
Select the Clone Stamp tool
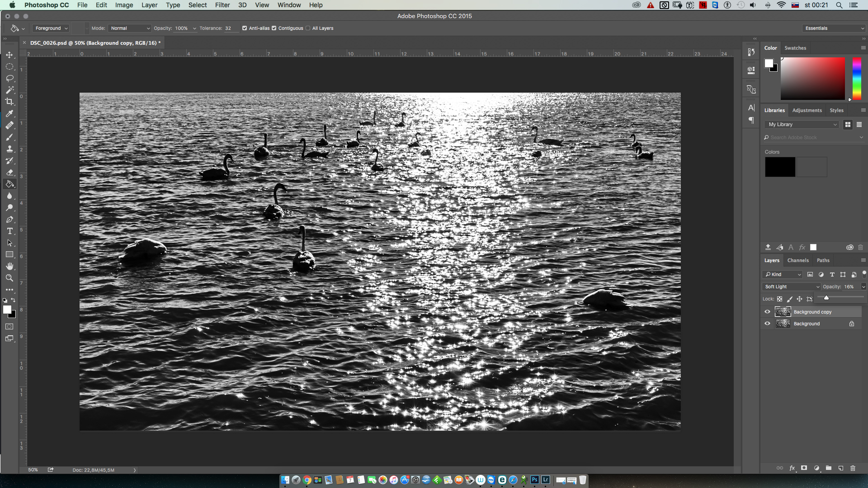[x=9, y=149]
